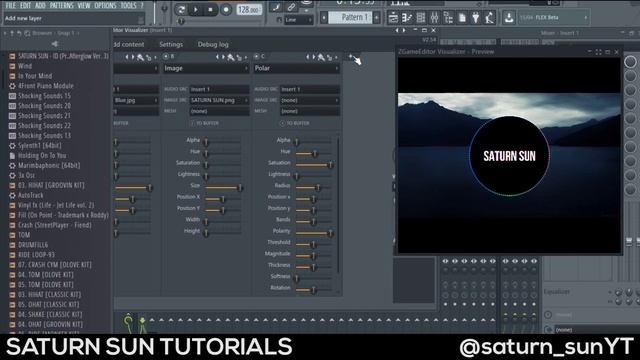Switch to the Debug log tab
Image resolution: width=640 pixels, height=360 pixels.
tap(213, 44)
